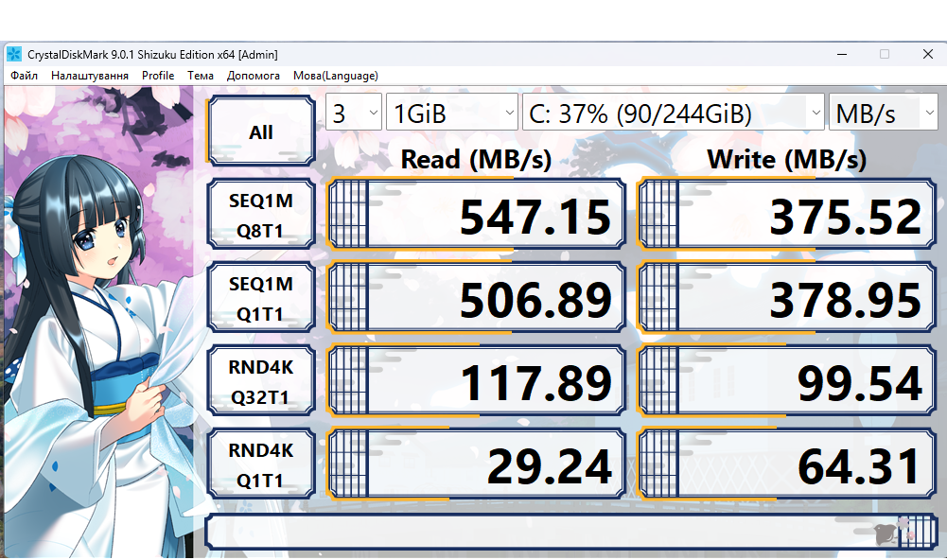The width and height of the screenshot is (947, 560).
Task: Open the Допомога menu
Action: click(x=253, y=76)
